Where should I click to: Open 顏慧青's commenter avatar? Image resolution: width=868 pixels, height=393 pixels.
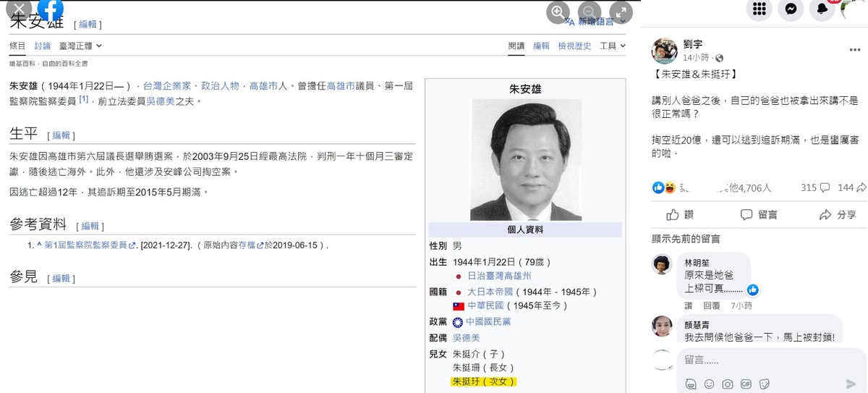(662, 326)
